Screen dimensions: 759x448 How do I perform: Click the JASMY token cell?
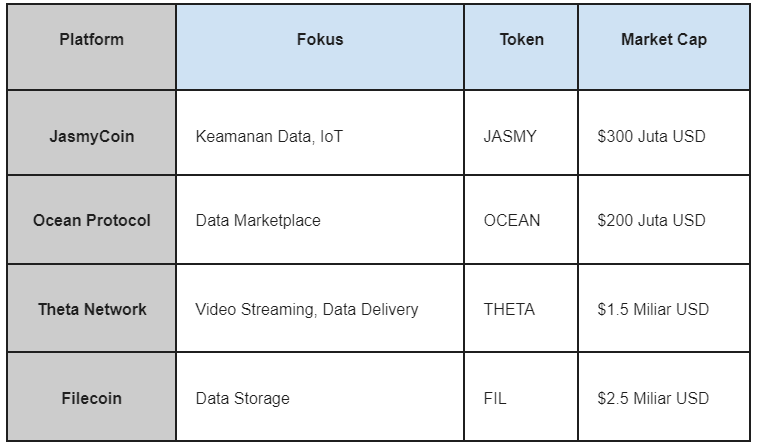click(x=521, y=133)
